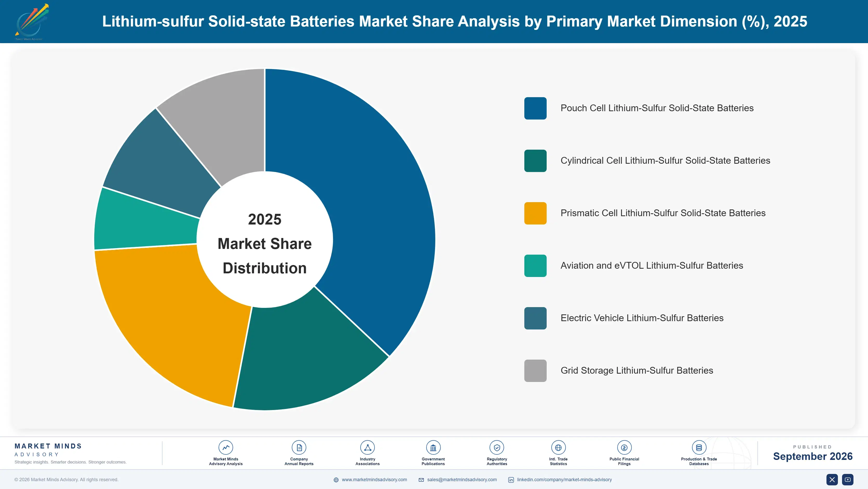Click the chart title in the header
Screen dimensions: 868x489
(455, 21)
